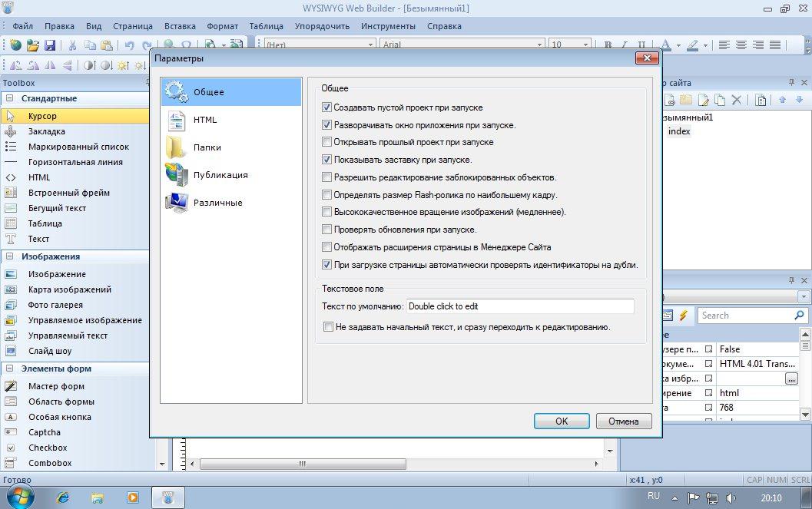Screen dimensions: 812x509
Task: Click the align right icon
Action: pyautogui.click(x=758, y=45)
